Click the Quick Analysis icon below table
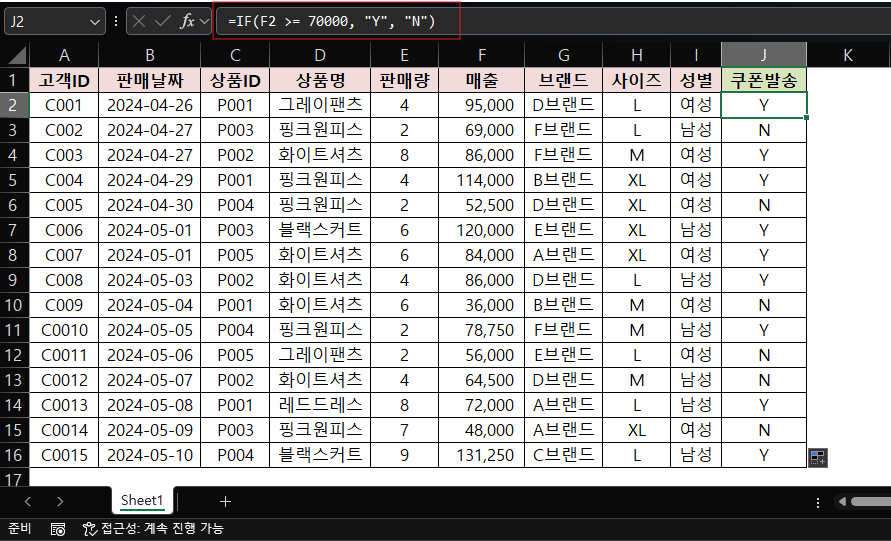Screen dimensions: 891x541 click(x=818, y=457)
